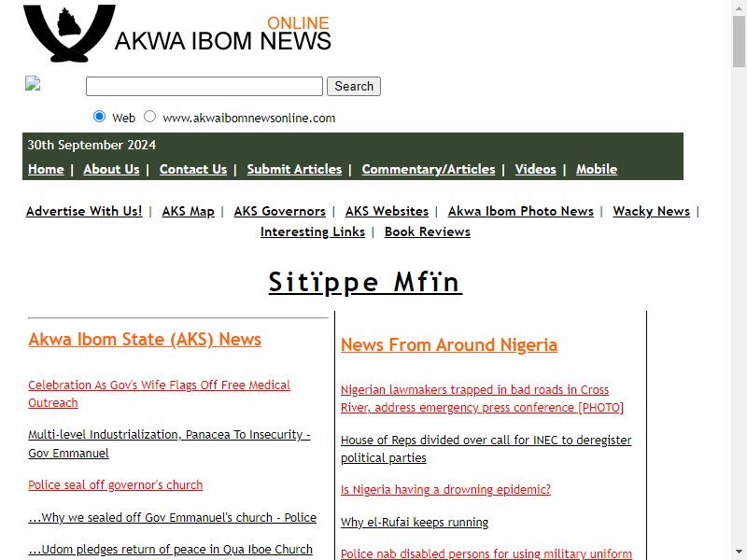Open the AKS Map link
This screenshot has width=747, height=560.
(x=189, y=211)
